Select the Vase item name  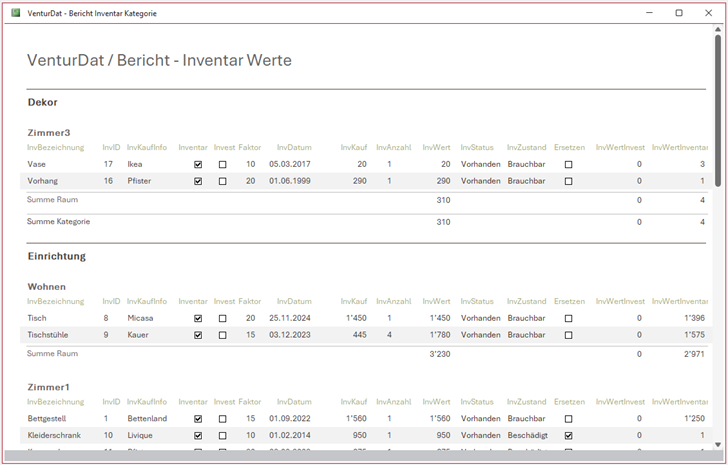37,164
